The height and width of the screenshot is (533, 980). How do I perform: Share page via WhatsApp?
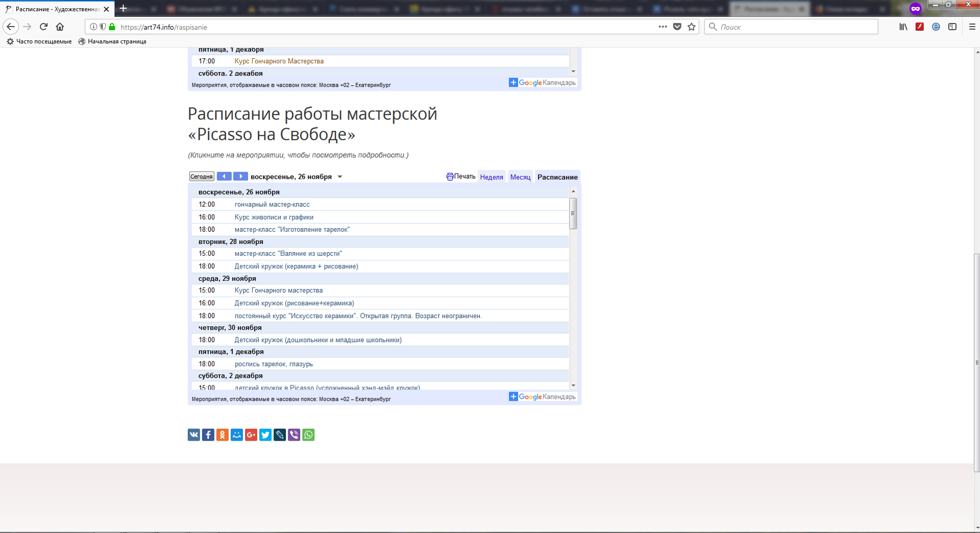click(308, 434)
